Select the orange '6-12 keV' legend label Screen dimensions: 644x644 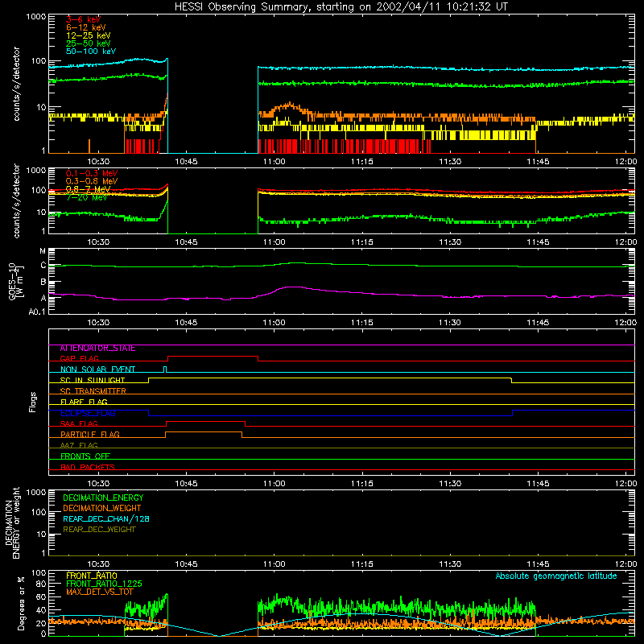(x=86, y=27)
